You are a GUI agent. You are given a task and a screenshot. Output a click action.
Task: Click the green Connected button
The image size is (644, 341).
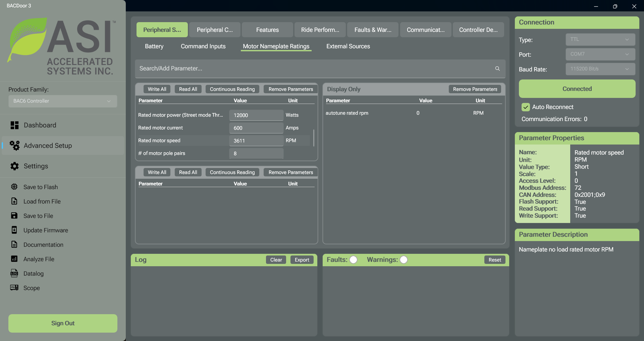point(577,89)
